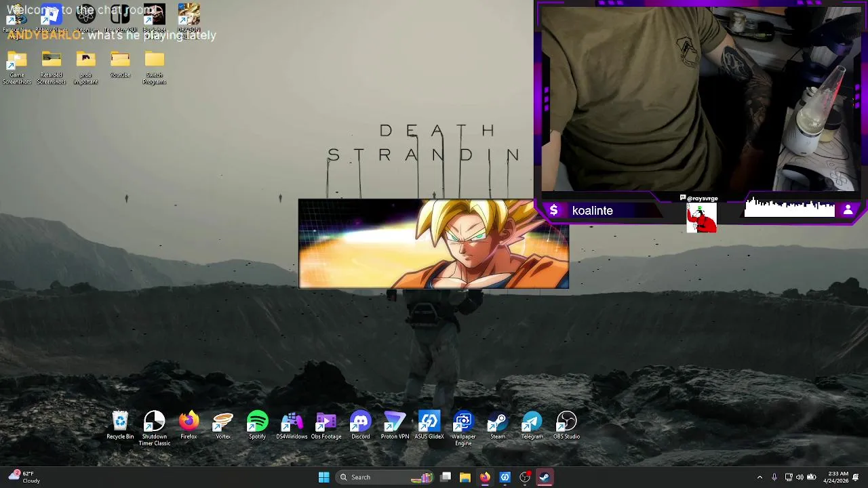
Task: Click the dollar sign overlay icon
Action: [x=553, y=211]
